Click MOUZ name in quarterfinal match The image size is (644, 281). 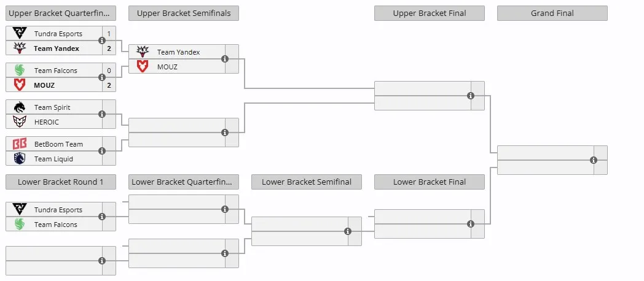[44, 85]
